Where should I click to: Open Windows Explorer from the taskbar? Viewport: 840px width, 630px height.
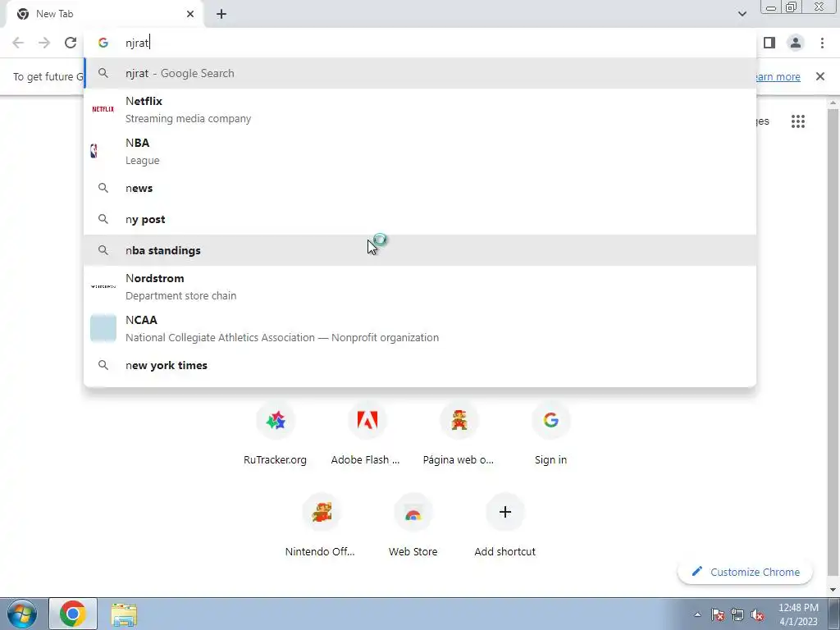124,614
